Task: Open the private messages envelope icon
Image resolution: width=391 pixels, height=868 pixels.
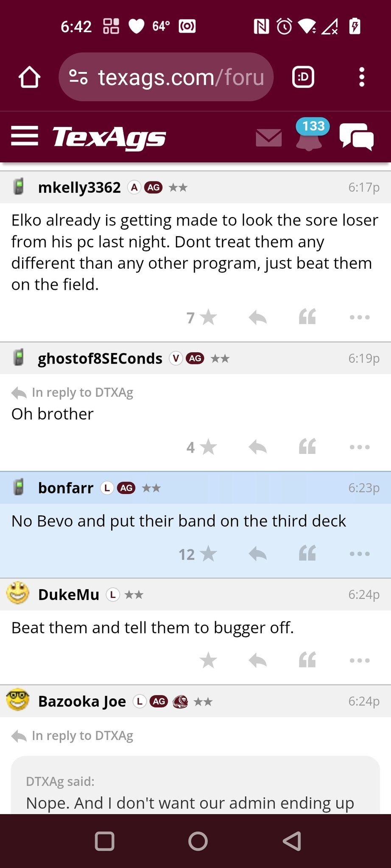Action: coord(269,138)
